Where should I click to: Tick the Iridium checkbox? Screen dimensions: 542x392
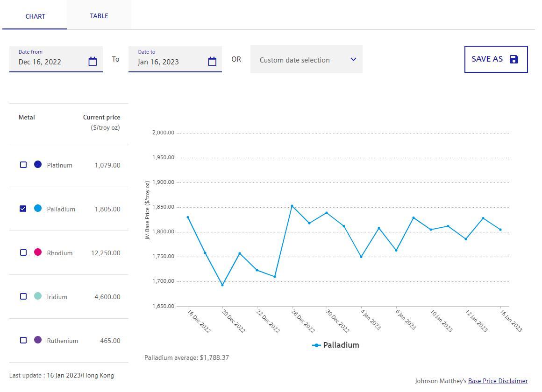(23, 296)
